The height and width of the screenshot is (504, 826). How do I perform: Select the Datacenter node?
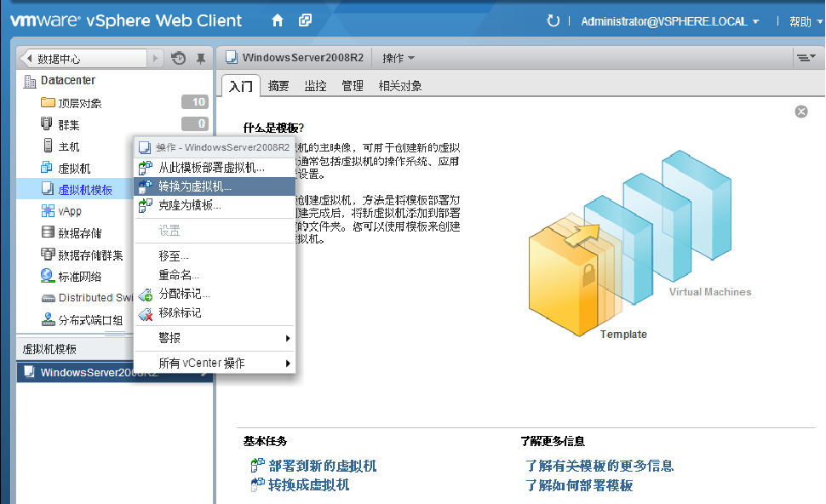(x=68, y=81)
